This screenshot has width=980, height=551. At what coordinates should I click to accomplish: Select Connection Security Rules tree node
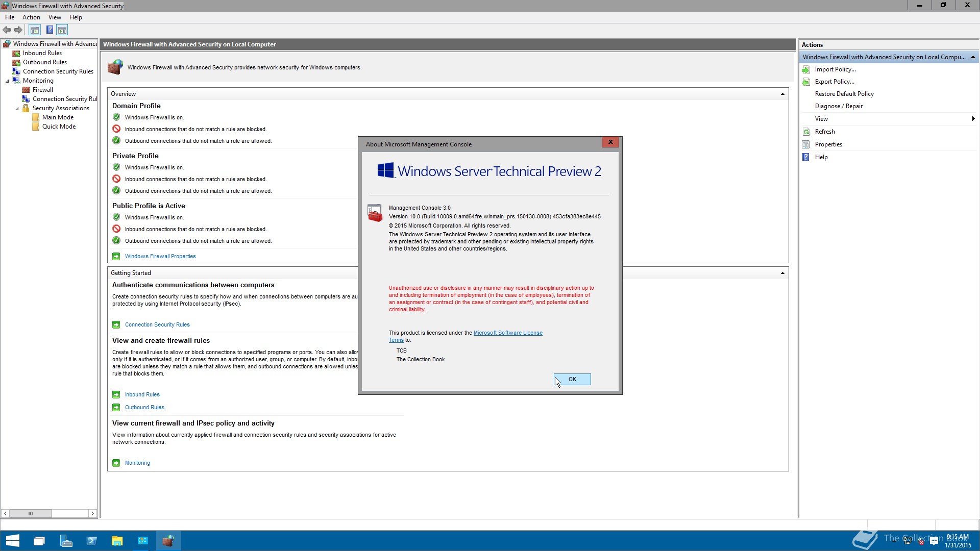58,71
